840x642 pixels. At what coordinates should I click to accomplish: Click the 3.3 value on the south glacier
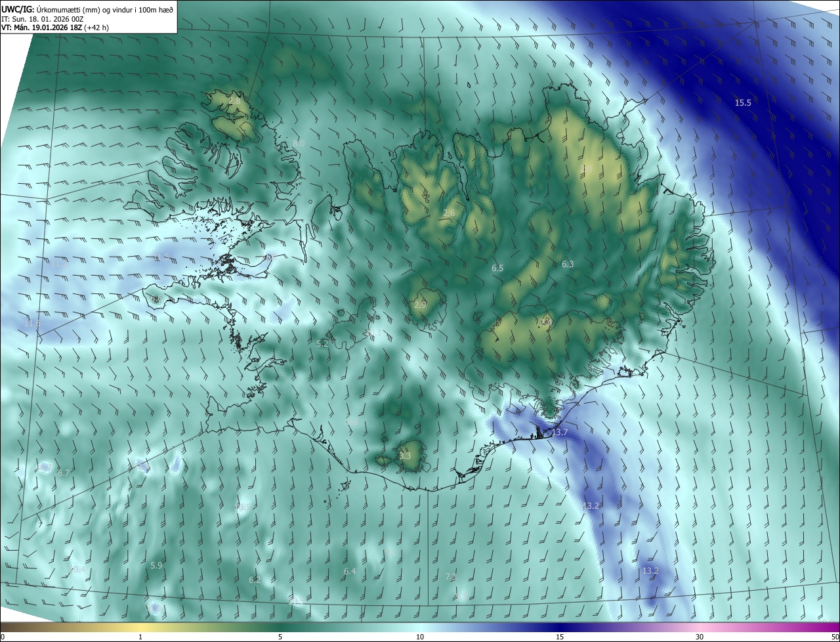pos(405,456)
